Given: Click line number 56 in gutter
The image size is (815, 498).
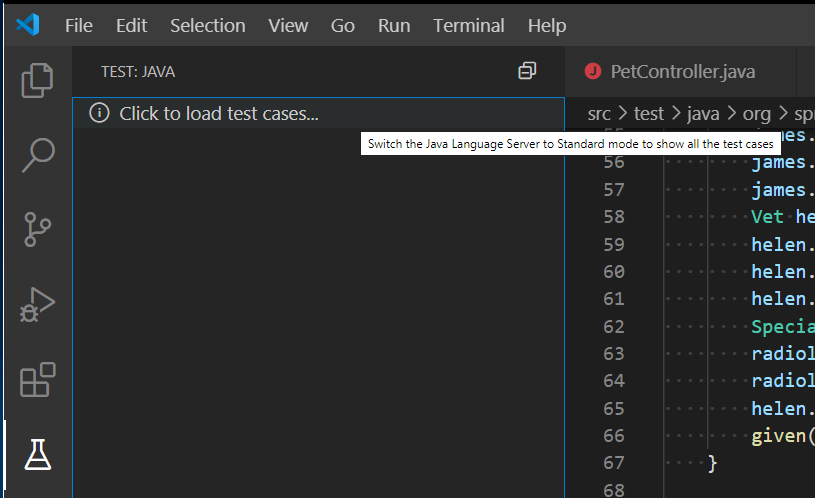Looking at the screenshot, I should (x=614, y=162).
